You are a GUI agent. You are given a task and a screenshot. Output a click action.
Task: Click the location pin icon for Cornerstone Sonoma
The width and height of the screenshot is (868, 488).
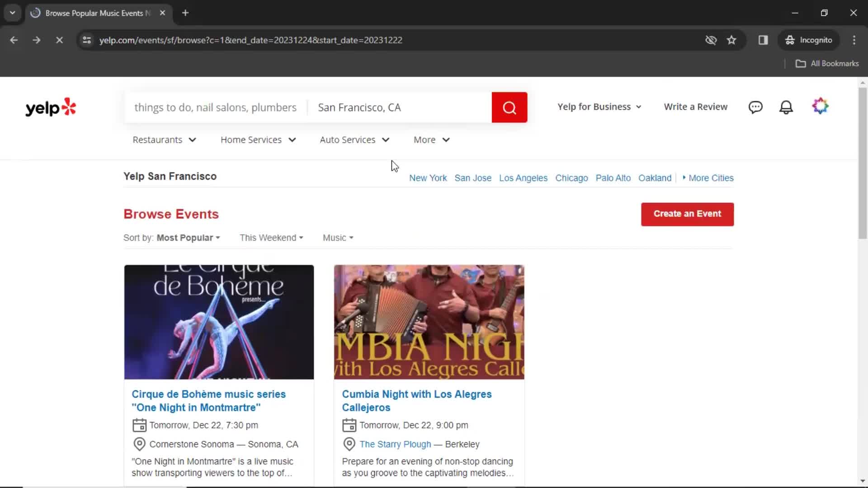(x=139, y=444)
